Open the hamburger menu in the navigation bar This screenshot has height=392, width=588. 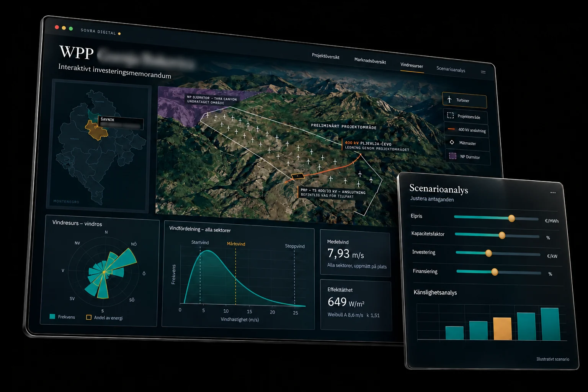[x=483, y=72]
